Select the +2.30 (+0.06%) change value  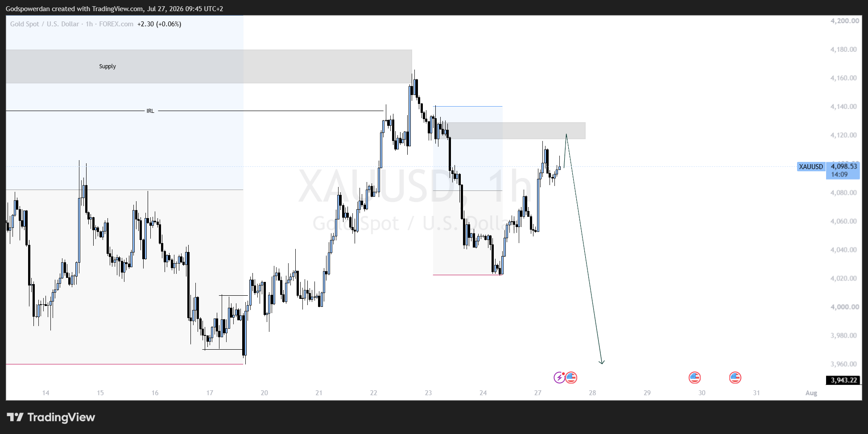click(159, 24)
